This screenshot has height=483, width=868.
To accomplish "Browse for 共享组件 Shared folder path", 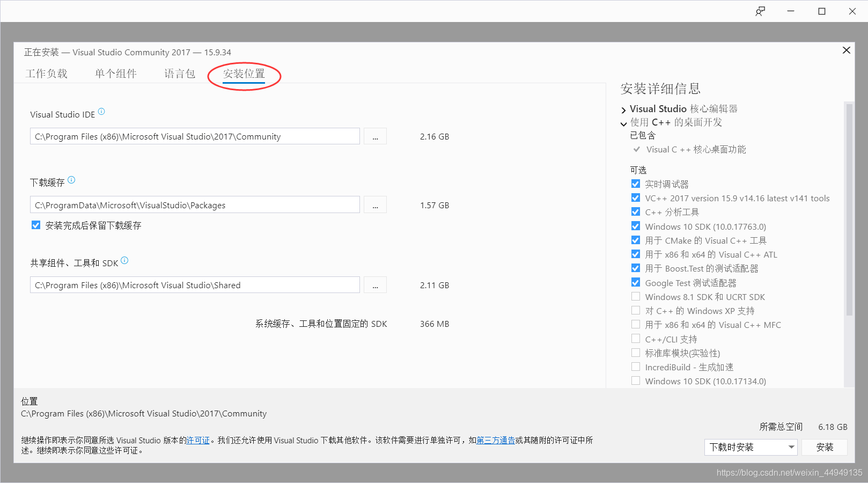I will click(376, 285).
